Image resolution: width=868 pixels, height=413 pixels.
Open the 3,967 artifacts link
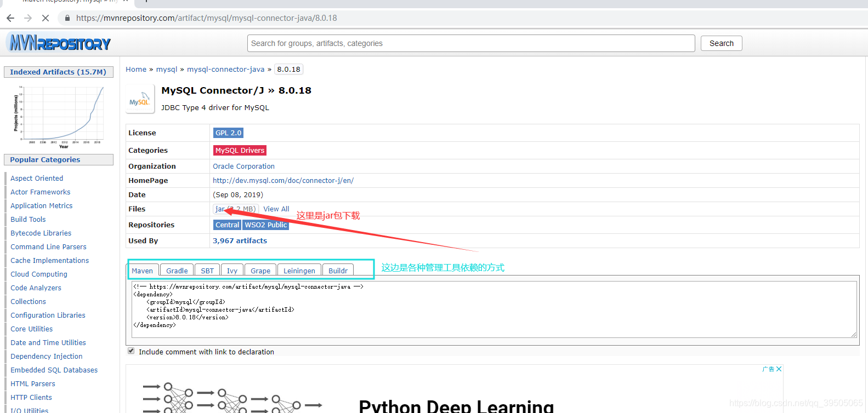click(x=240, y=241)
